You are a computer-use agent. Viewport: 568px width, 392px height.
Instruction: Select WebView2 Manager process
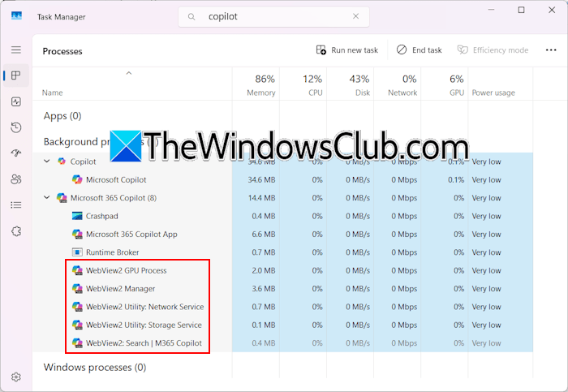tap(282, 288)
